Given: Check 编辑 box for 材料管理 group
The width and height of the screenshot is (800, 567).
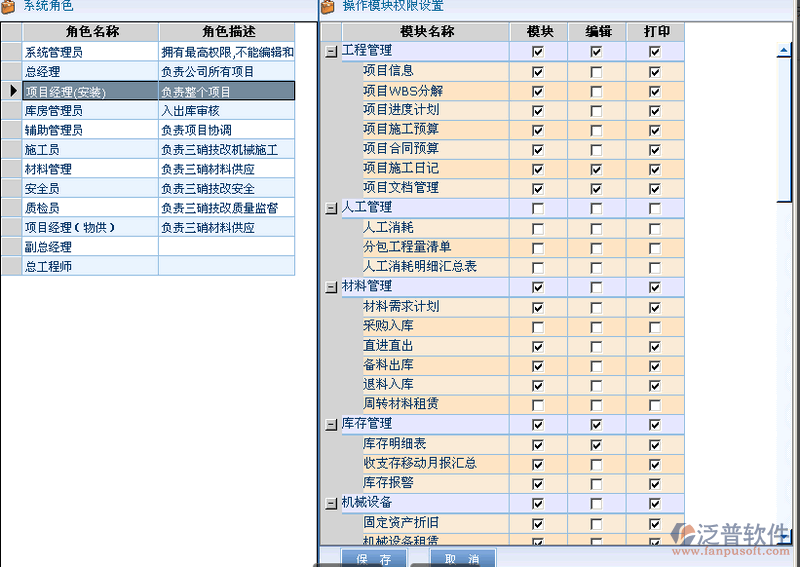Looking at the screenshot, I should pos(596,287).
